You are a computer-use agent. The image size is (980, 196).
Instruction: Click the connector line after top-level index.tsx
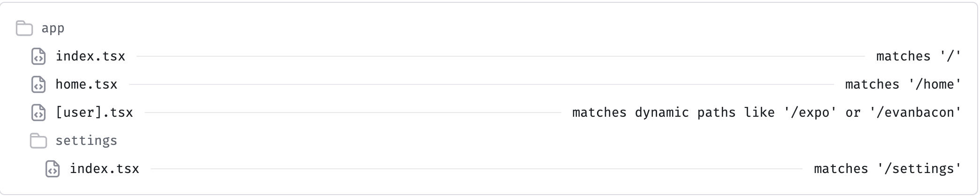click(501, 56)
